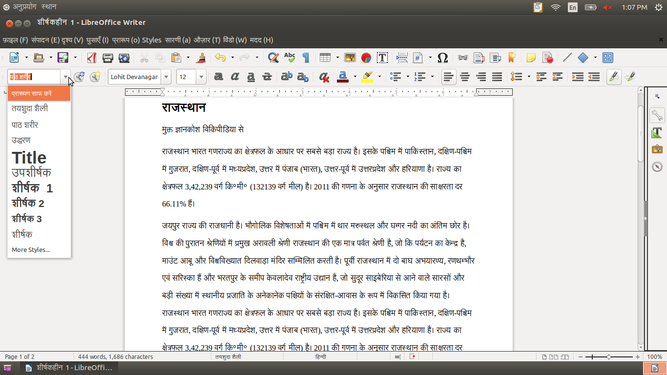Insert a bookmark
Image resolution: width=667 pixels, height=375 pixels.
coord(512,57)
